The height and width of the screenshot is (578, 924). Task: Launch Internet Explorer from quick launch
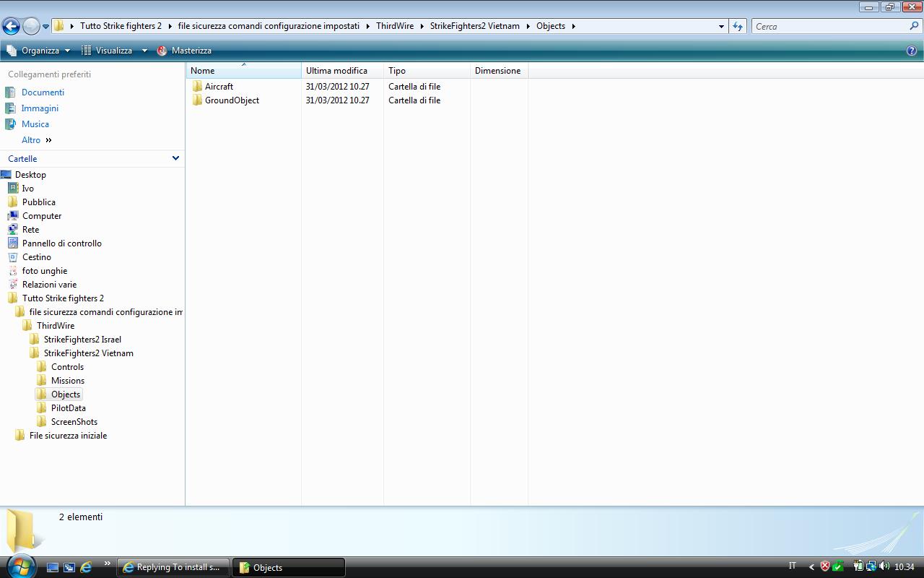coord(86,567)
